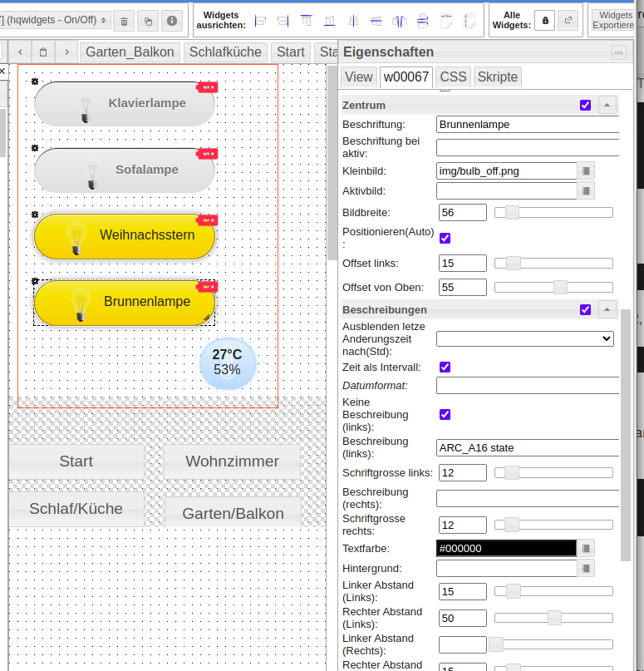Switch to Garten_Balkon view tab
The width and height of the screenshot is (644, 671).
point(130,52)
